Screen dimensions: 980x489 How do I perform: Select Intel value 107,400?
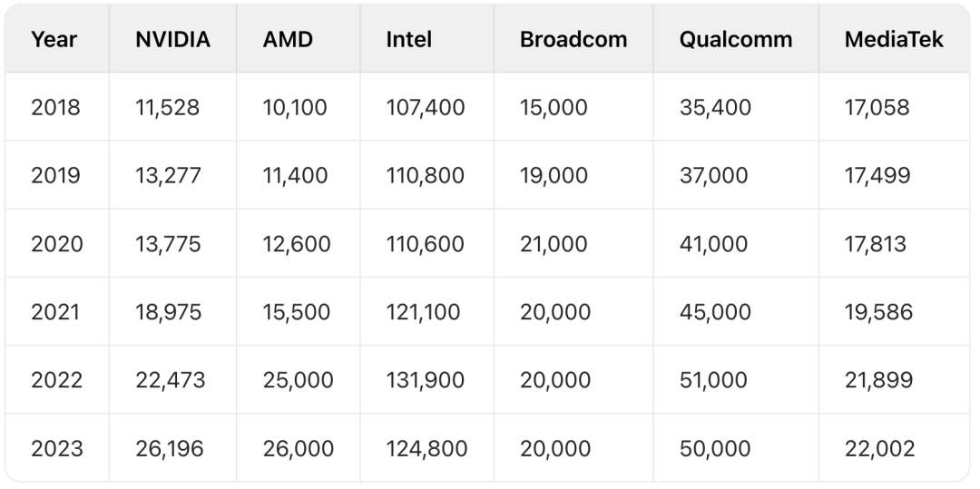426,107
